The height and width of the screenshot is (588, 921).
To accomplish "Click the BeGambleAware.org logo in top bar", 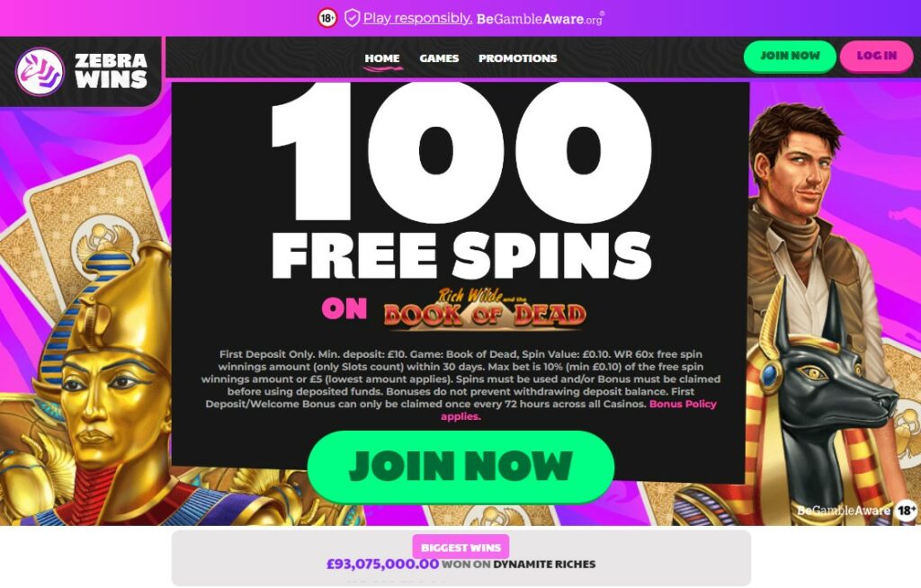I will [540, 18].
